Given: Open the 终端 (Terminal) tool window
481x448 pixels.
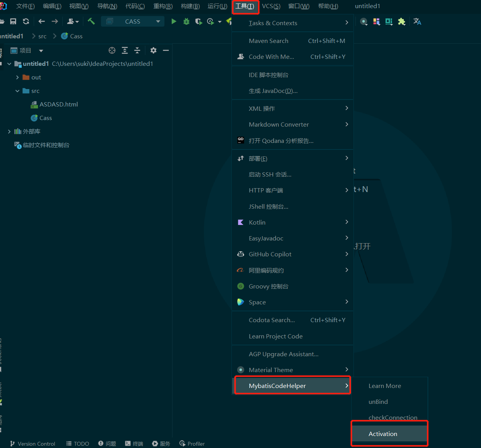Looking at the screenshot, I should pos(134,444).
